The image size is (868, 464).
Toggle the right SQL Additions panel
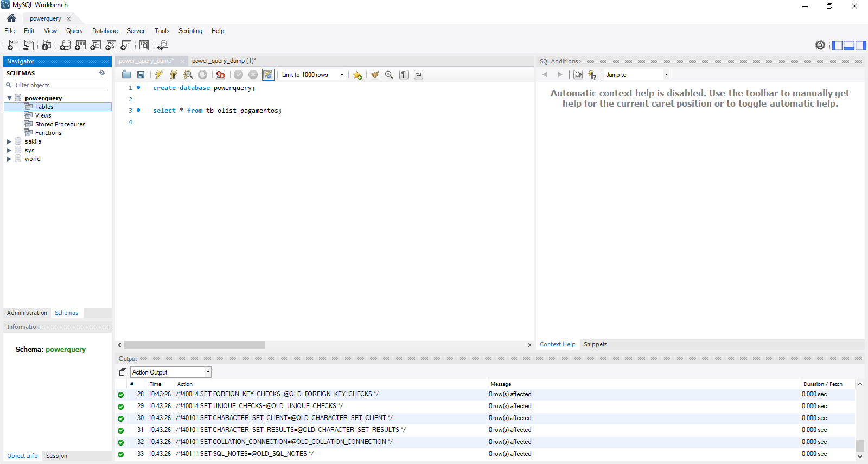coord(861,46)
